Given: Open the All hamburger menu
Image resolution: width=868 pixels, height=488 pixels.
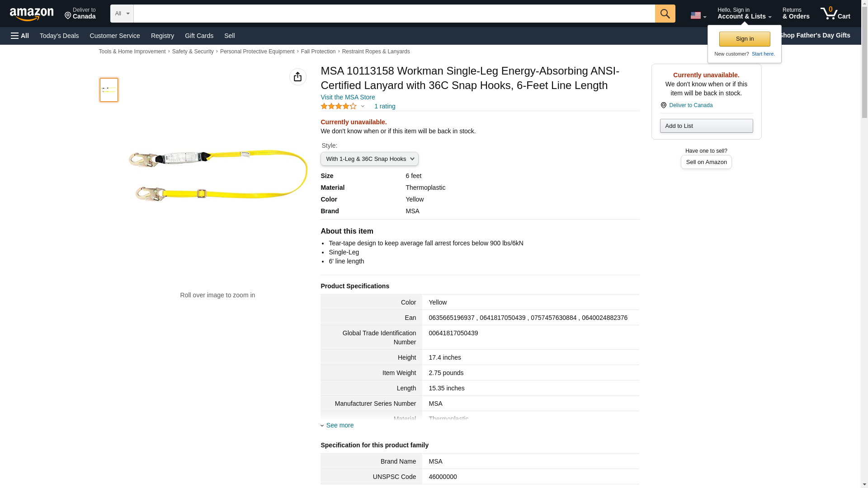Looking at the screenshot, I should point(20,36).
